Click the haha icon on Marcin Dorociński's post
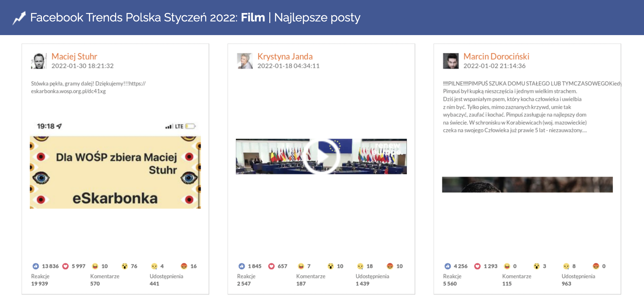 507,266
